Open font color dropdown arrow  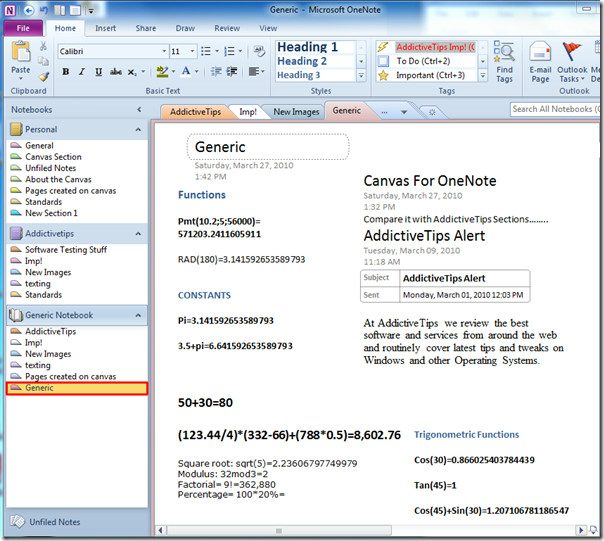196,72
